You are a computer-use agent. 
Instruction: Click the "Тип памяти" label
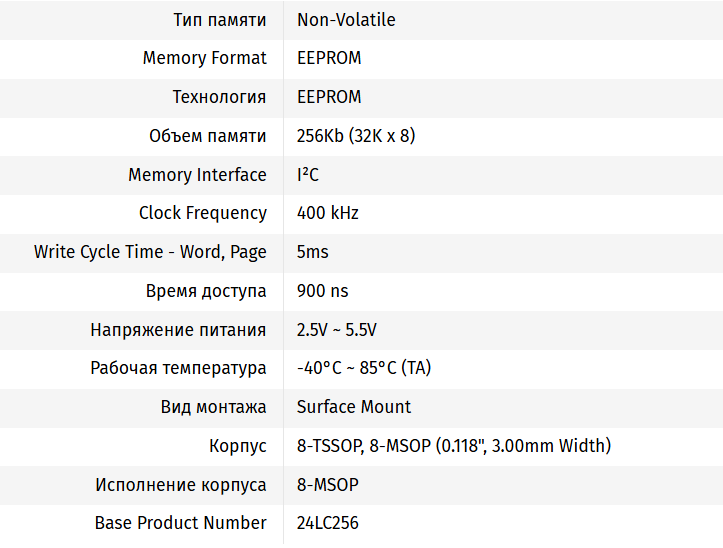pos(219,20)
